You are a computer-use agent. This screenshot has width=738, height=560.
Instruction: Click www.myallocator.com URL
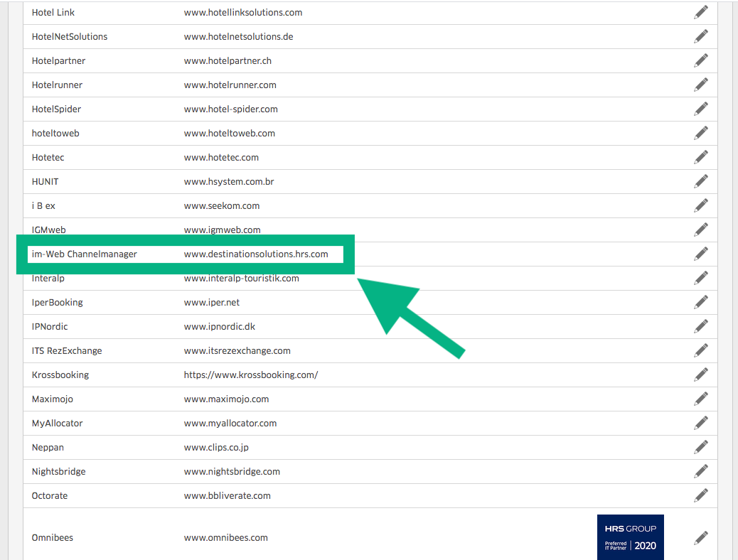point(230,423)
